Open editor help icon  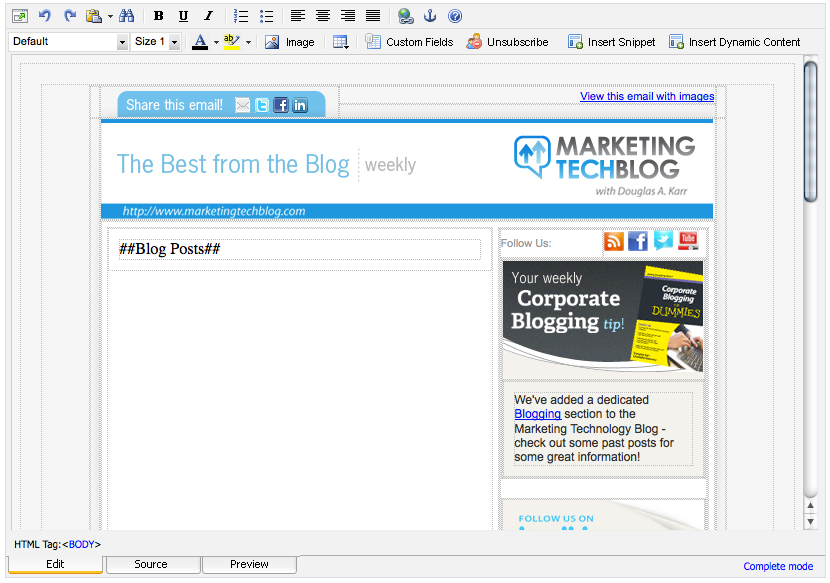click(x=455, y=16)
